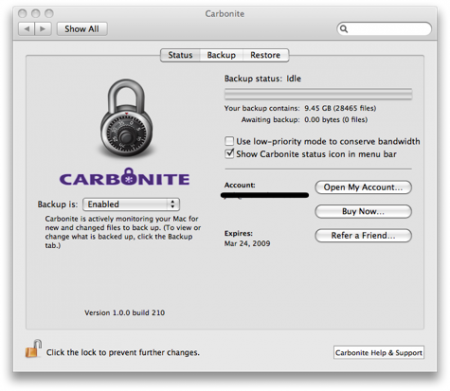Click the Refer a Friend button

[363, 236]
